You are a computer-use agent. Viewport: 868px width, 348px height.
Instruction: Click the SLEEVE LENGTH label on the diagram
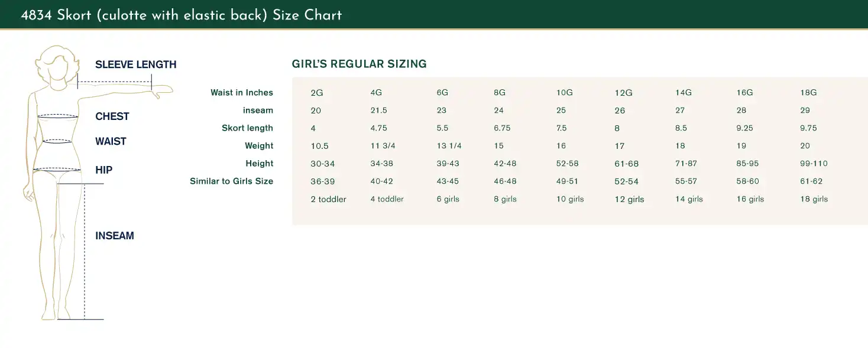coord(135,64)
